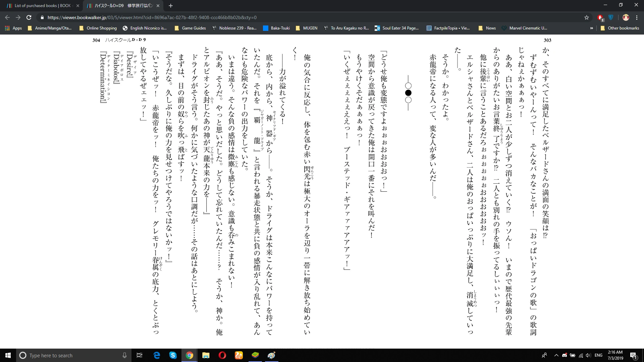Open the Baka-Tsuki bookmark
The height and width of the screenshot is (362, 644).
[x=276, y=28]
